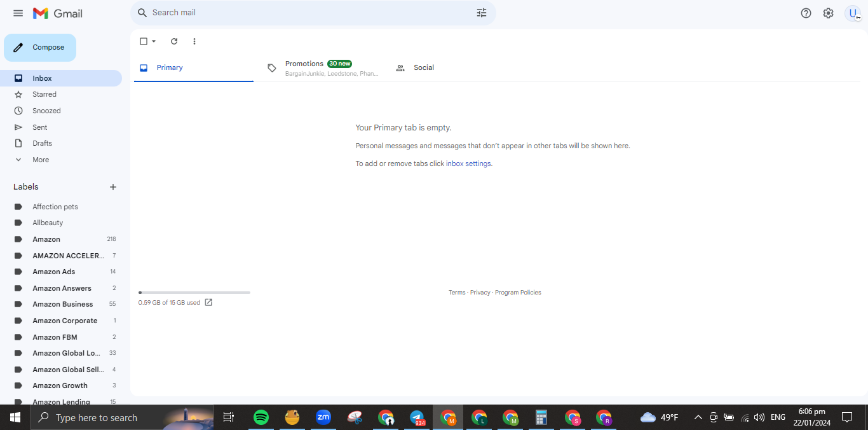Open the Snipping Tool taskbar icon
This screenshot has width=868, height=430.
pos(355,418)
